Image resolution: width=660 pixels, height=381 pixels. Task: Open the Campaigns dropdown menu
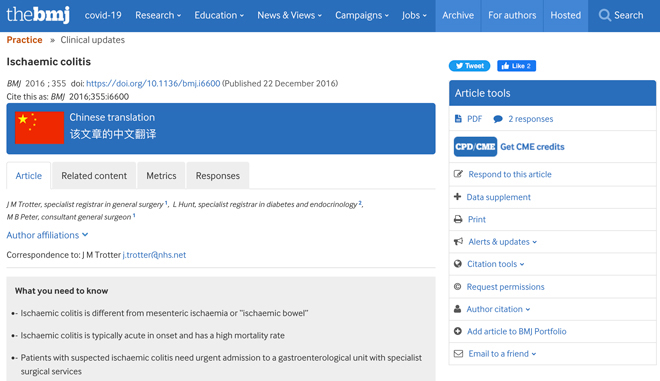(362, 15)
